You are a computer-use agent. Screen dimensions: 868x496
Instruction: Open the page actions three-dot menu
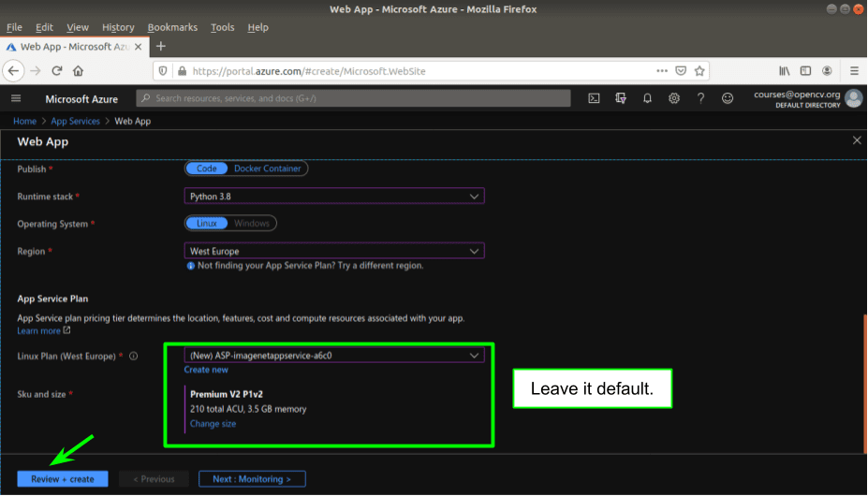(x=662, y=71)
